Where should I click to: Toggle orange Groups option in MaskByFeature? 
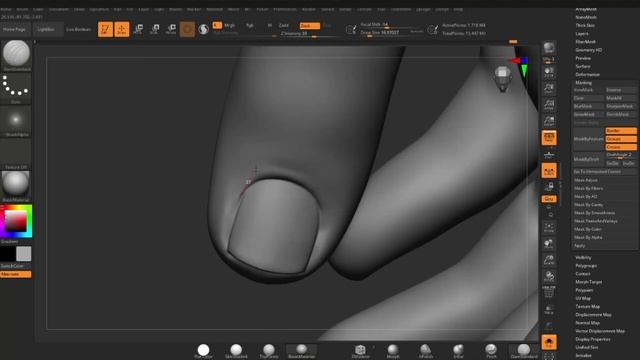[x=621, y=139]
